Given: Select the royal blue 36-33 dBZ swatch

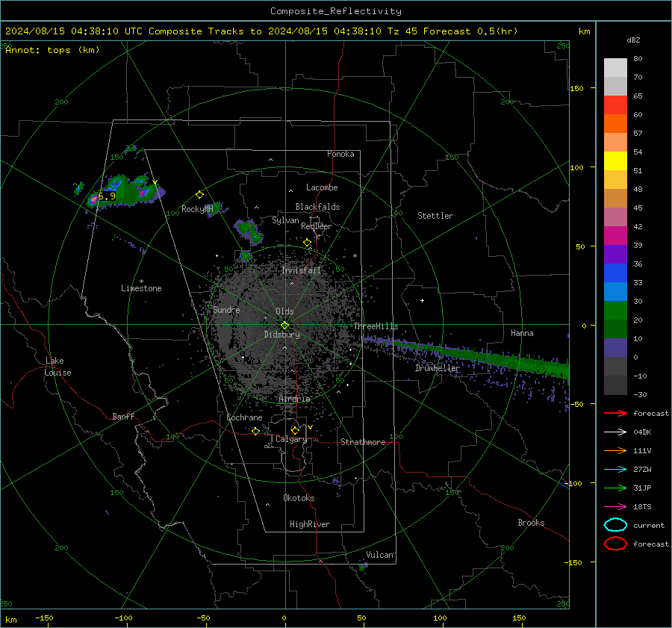Looking at the screenshot, I should click(x=615, y=273).
